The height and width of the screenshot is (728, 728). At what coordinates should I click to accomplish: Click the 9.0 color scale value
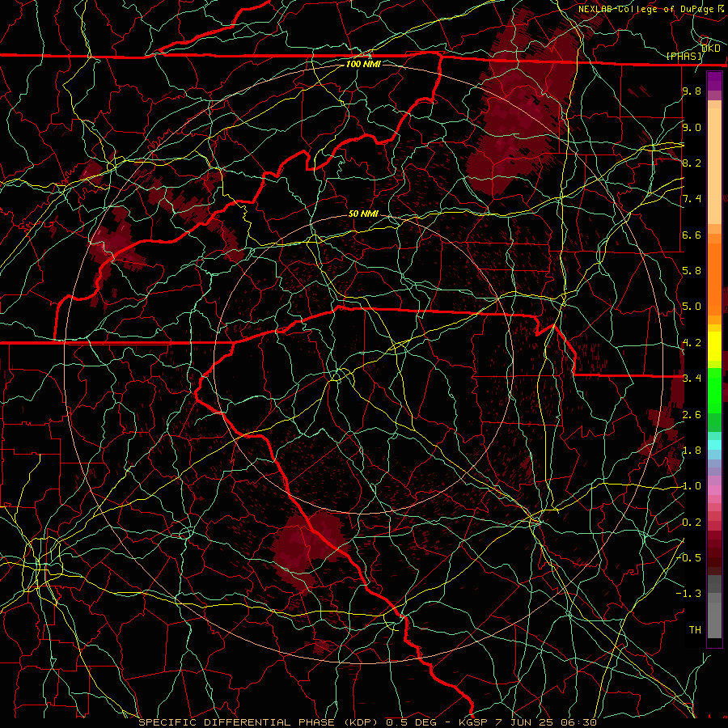tap(692, 127)
